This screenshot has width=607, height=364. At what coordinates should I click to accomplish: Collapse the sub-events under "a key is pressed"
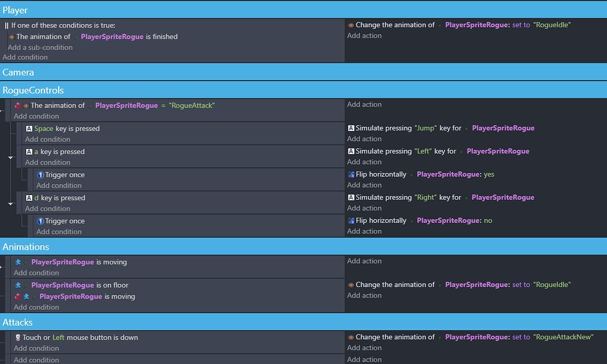(x=9, y=157)
